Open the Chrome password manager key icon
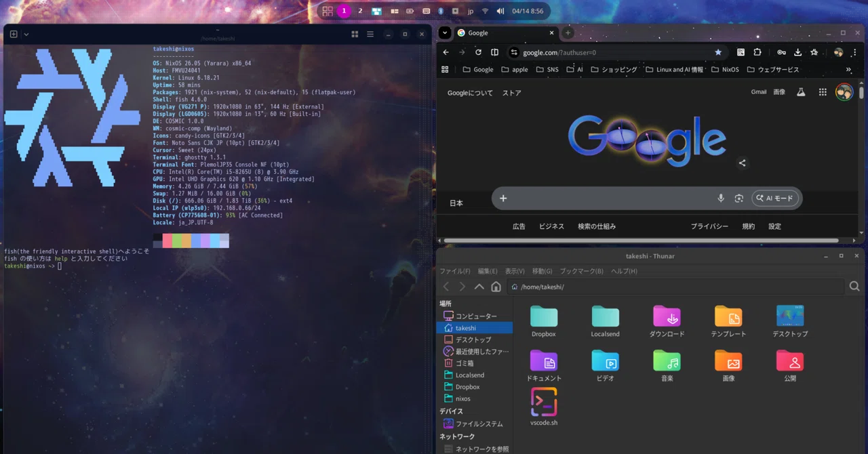Image resolution: width=868 pixels, height=454 pixels. tap(781, 52)
